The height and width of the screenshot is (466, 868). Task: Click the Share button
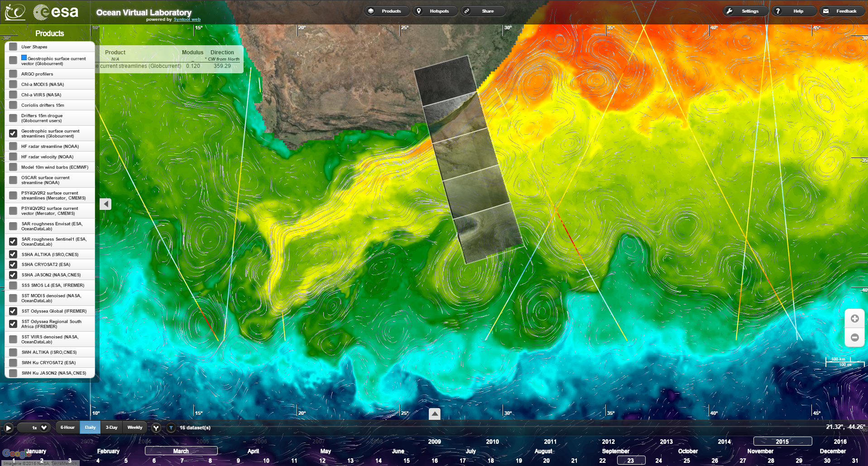click(x=483, y=11)
